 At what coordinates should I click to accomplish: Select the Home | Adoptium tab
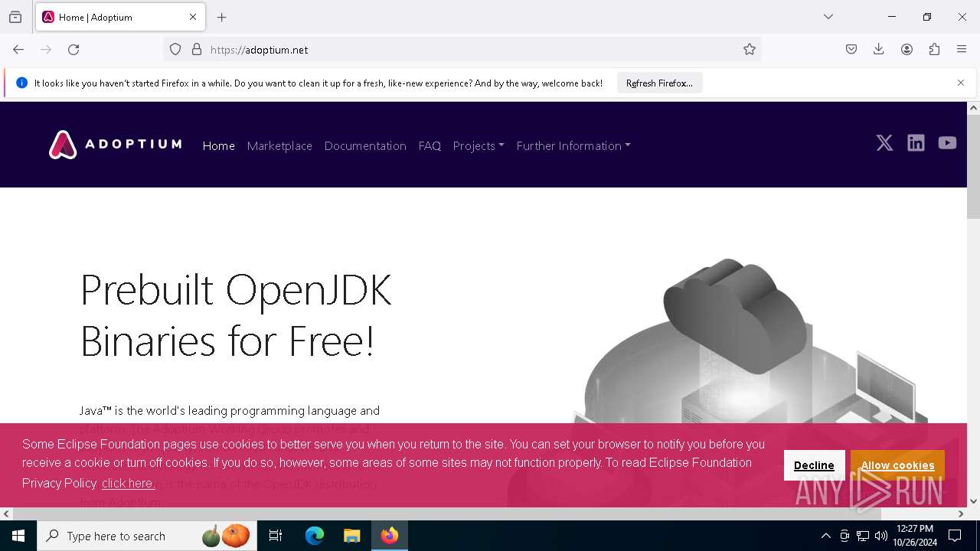(x=119, y=17)
